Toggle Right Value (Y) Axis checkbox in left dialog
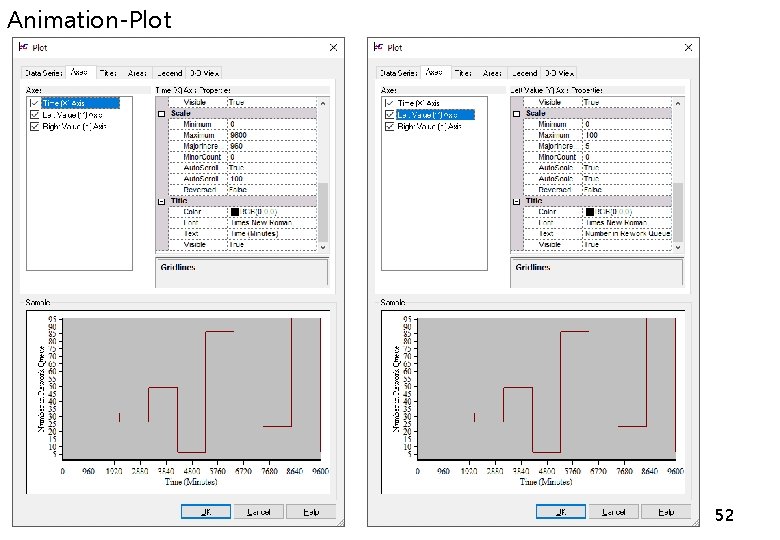The image size is (780, 540). click(34, 126)
